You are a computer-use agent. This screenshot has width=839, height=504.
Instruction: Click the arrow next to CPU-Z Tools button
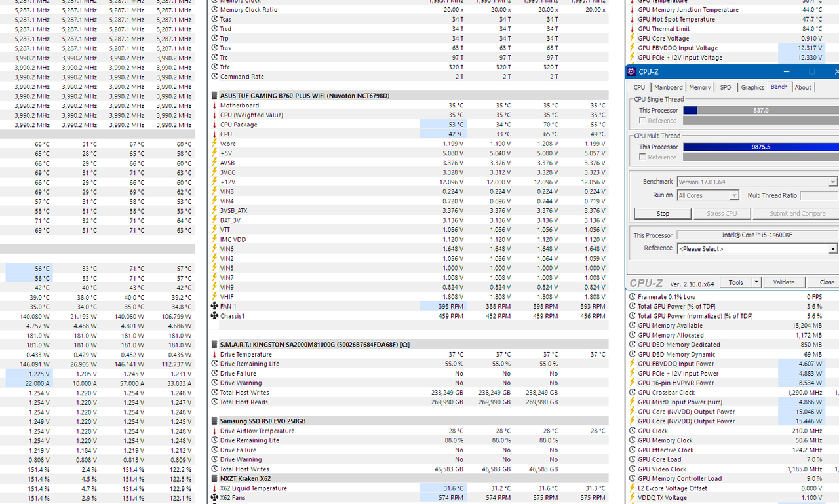click(756, 282)
